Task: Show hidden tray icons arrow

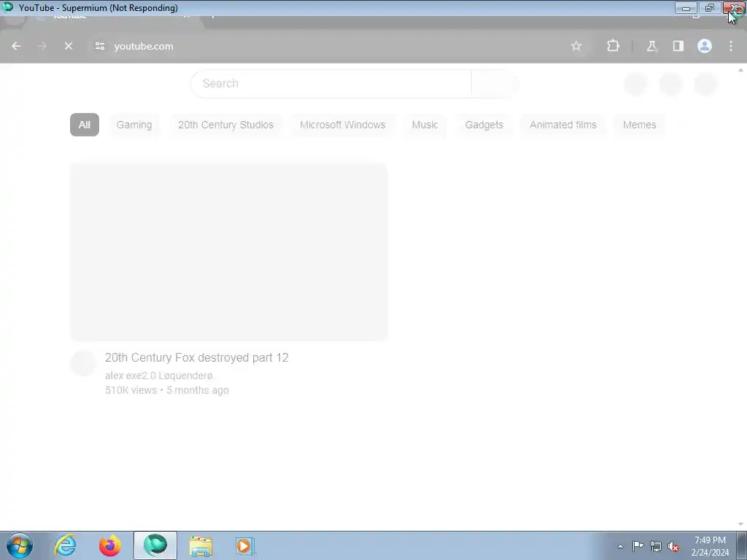Action: 620,546
